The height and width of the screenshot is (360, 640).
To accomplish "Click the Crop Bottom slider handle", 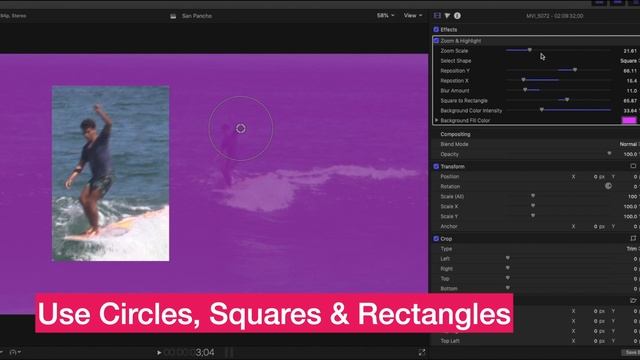I will [508, 288].
